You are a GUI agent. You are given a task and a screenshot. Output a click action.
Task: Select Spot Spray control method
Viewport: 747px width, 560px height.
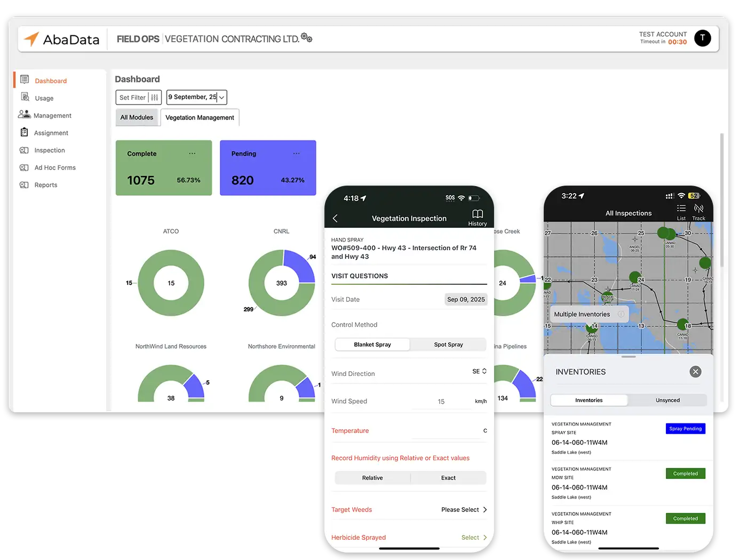click(448, 345)
